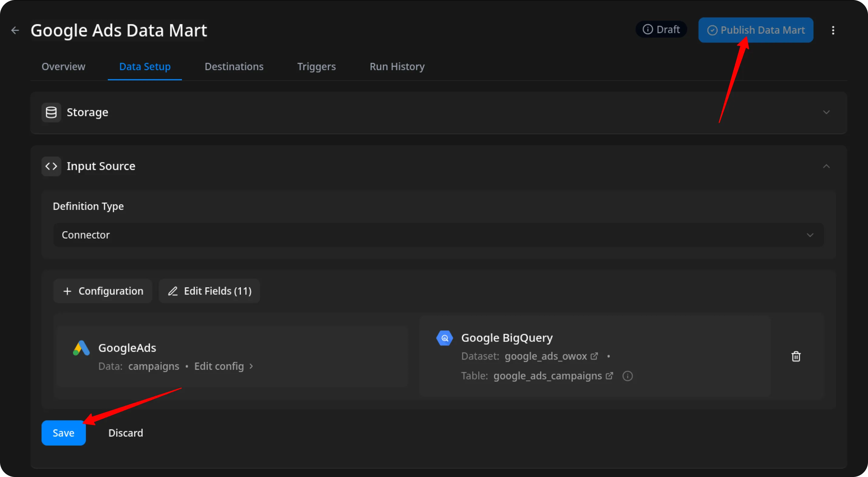Click the Input Source code icon

point(51,166)
